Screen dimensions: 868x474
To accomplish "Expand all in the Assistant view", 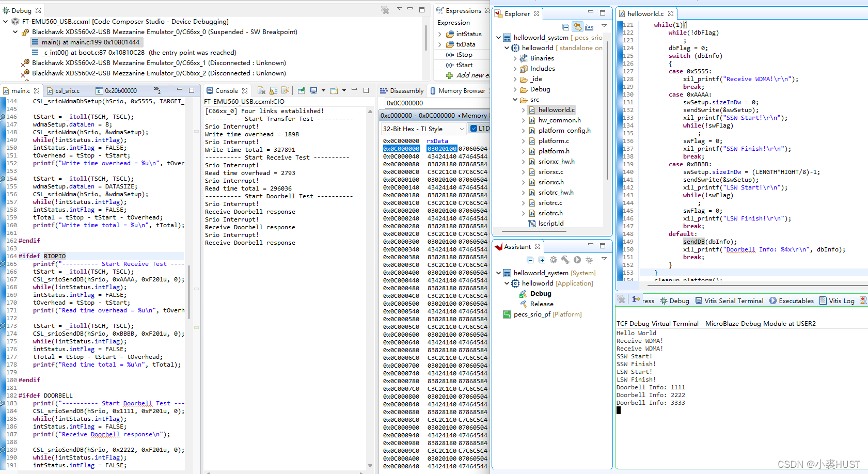I will 542,260.
